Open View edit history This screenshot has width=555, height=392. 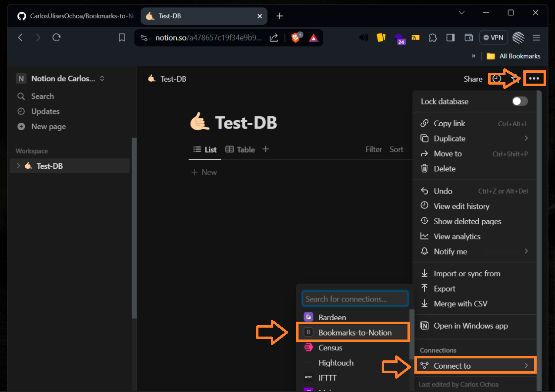[x=474, y=206]
